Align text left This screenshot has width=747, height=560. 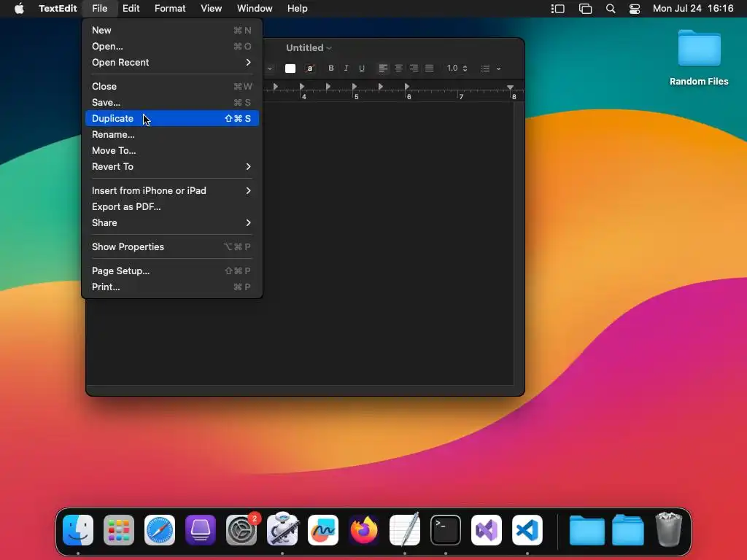pos(383,68)
